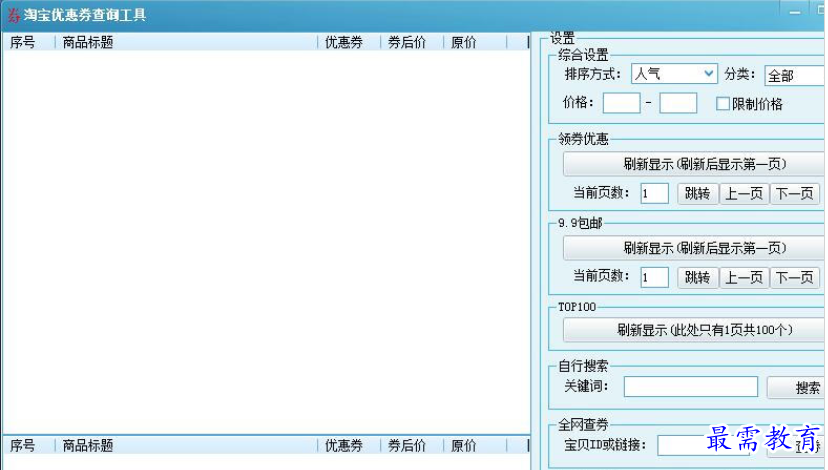Focus the 关键词 search input field
The image size is (828, 470).
(691, 387)
